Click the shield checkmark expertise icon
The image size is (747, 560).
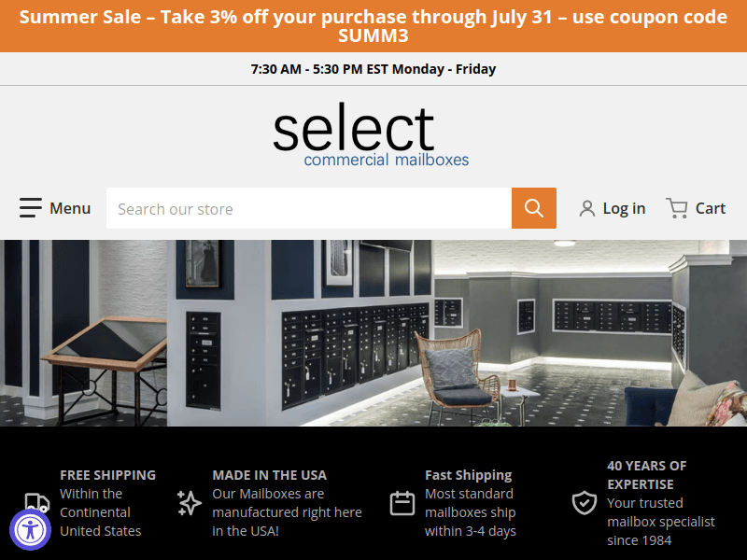585,503
